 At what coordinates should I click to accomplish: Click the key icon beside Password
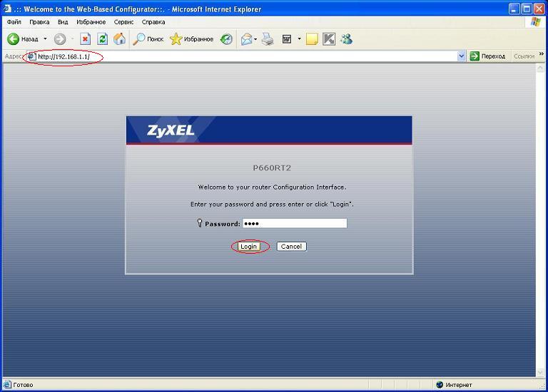[200, 222]
